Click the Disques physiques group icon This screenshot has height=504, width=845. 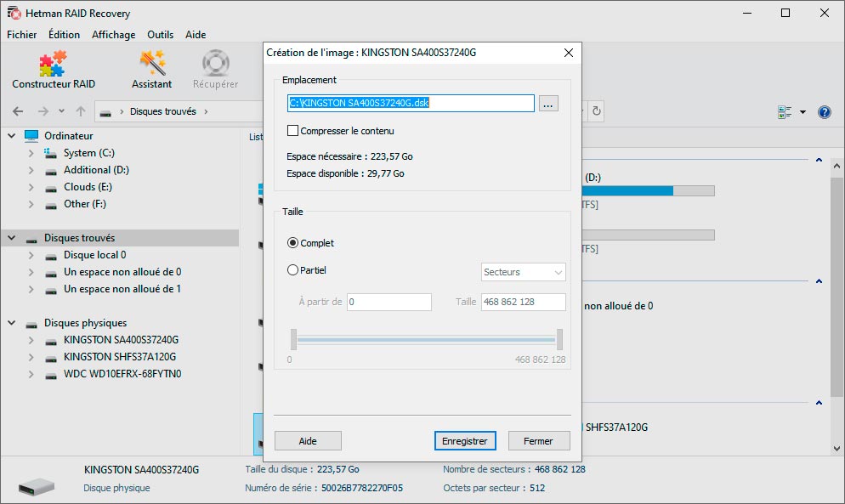[x=31, y=325]
